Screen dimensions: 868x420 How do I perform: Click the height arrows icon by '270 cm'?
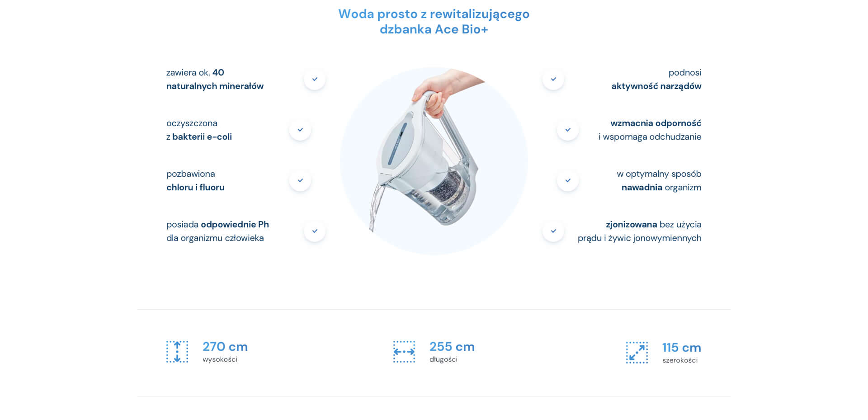tap(177, 352)
